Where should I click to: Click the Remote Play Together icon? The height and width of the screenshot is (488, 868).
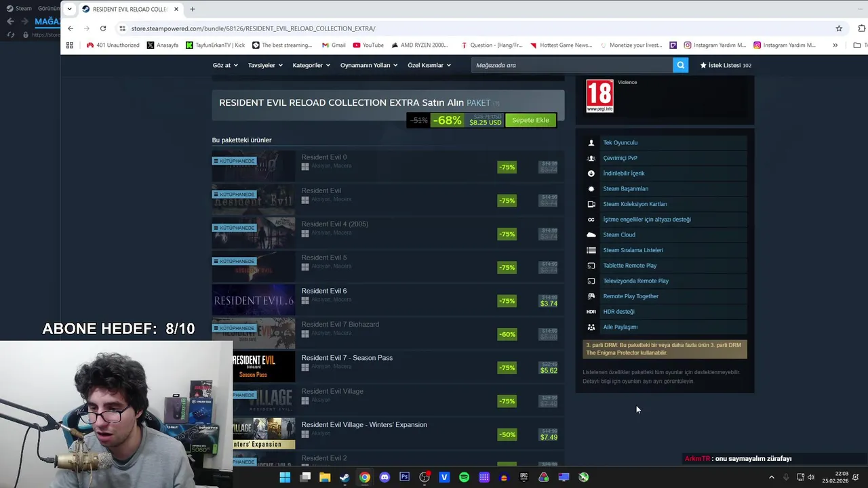point(591,296)
